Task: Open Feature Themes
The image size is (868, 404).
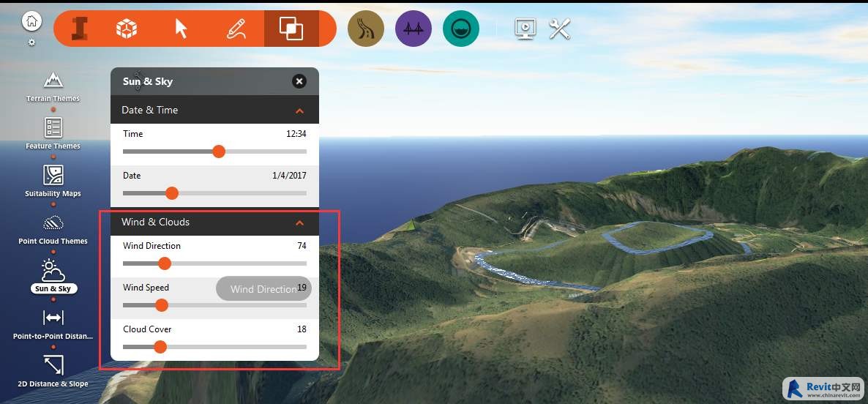Action: coord(53,133)
